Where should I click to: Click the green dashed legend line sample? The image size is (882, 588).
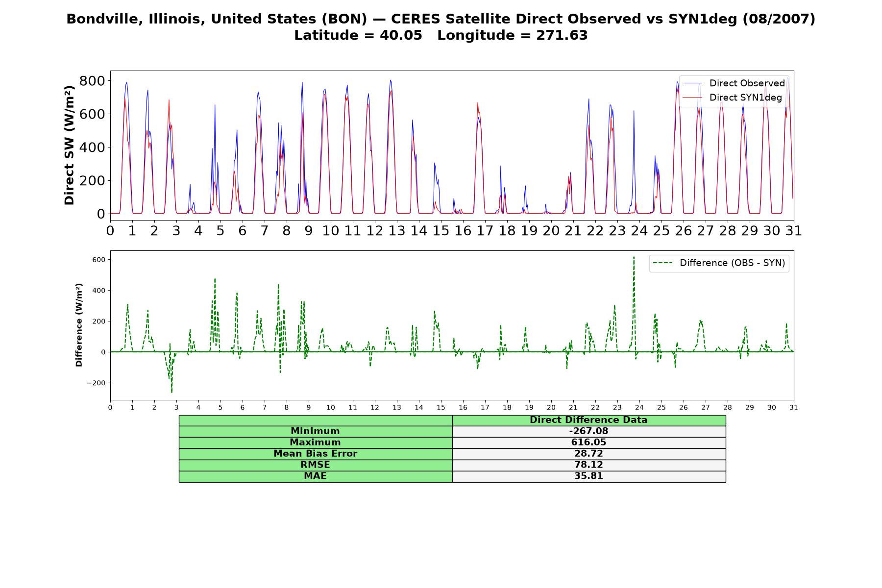click(662, 263)
